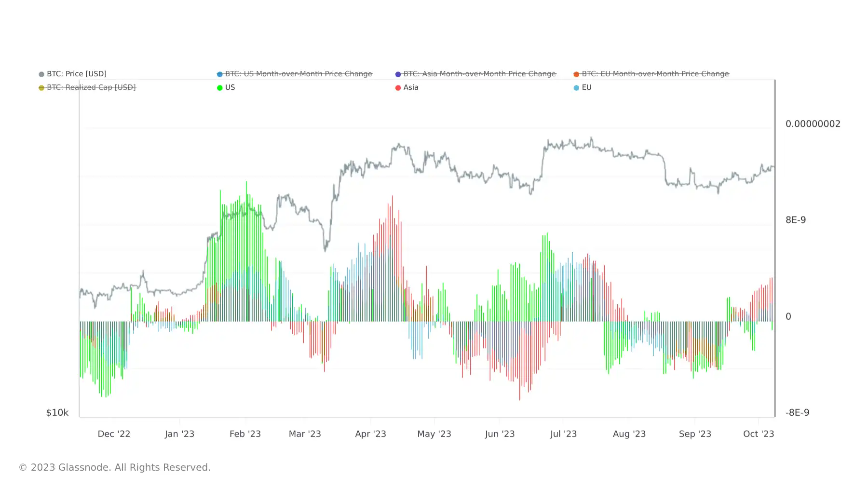The image size is (868, 489).
Task: Click the blue US Month-over-Month legend dot
Action: (x=220, y=74)
